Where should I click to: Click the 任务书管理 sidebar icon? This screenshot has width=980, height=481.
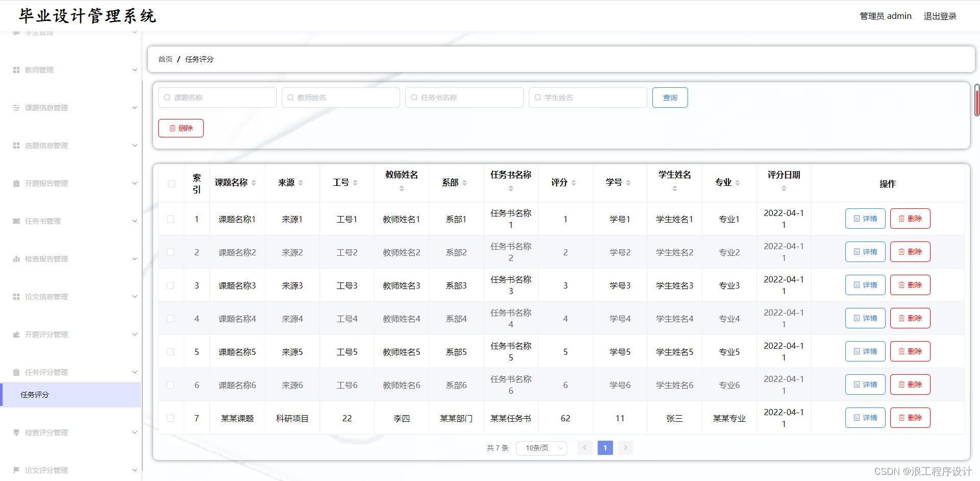[16, 221]
